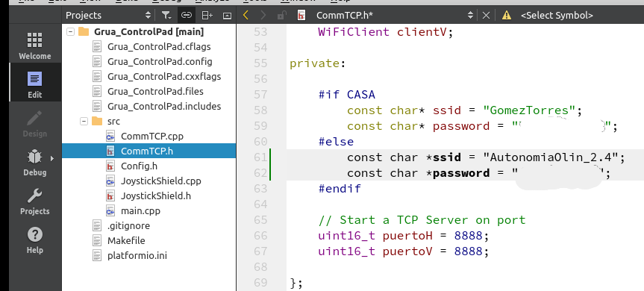Click the #endif directive
This screenshot has height=291, width=644.
point(340,189)
